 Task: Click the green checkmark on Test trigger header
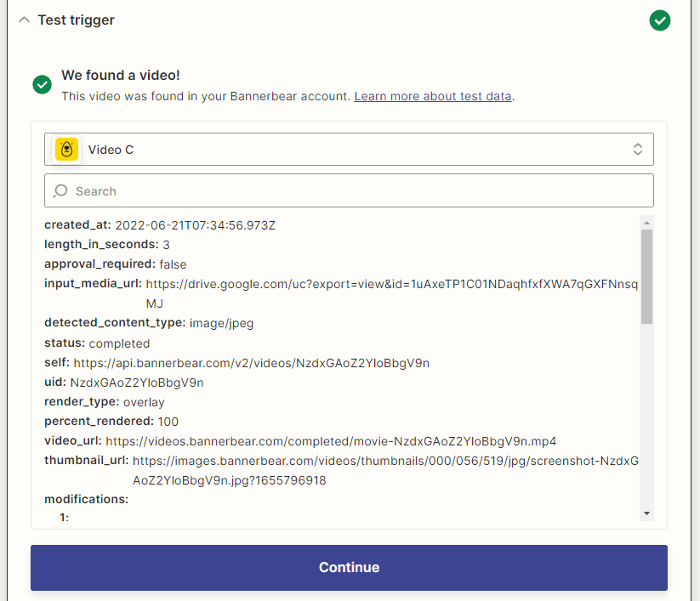click(659, 20)
